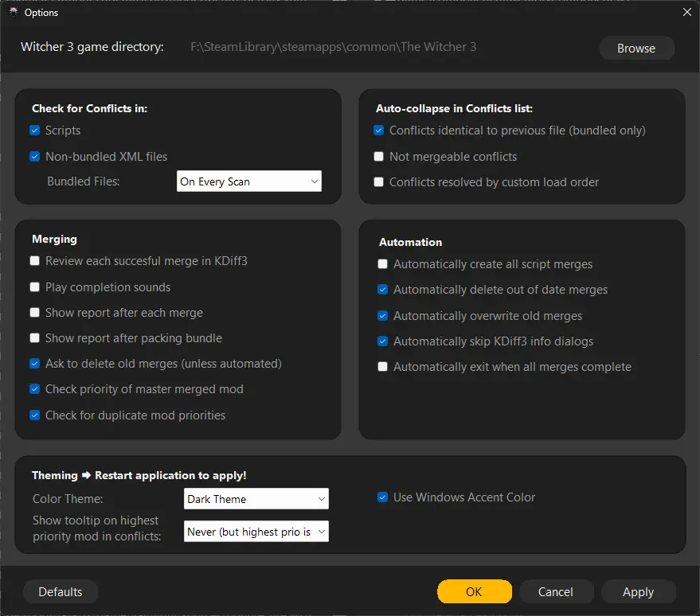Uncheck Automatically delete out of date merges
This screenshot has width=700, height=616.
[x=382, y=290]
